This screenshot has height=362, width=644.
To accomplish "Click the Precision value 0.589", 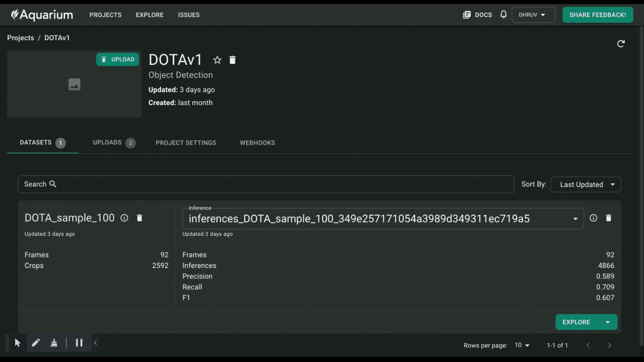I will tap(605, 276).
